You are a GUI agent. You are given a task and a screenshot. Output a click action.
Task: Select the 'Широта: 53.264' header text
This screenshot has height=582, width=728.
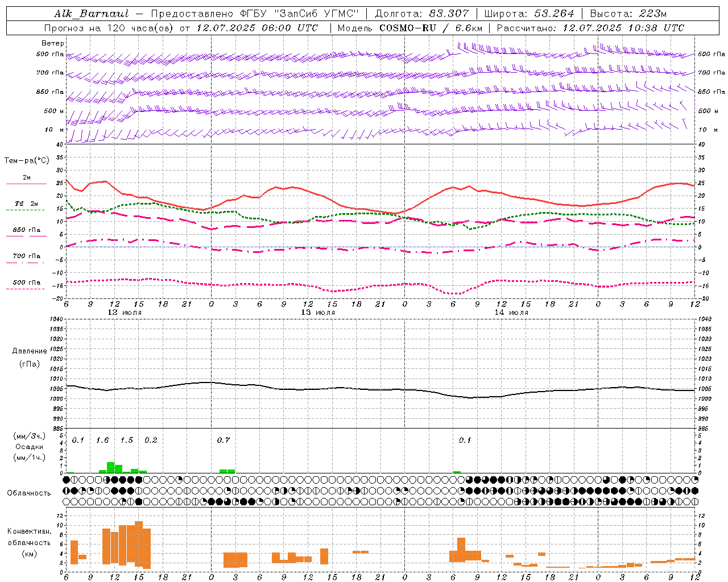pyautogui.click(x=529, y=14)
